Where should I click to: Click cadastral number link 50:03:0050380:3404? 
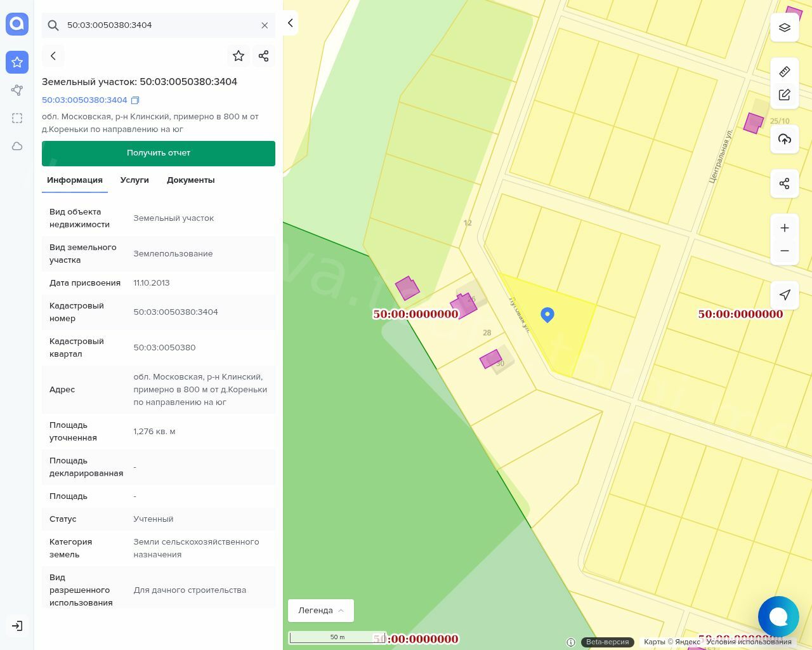84,100
